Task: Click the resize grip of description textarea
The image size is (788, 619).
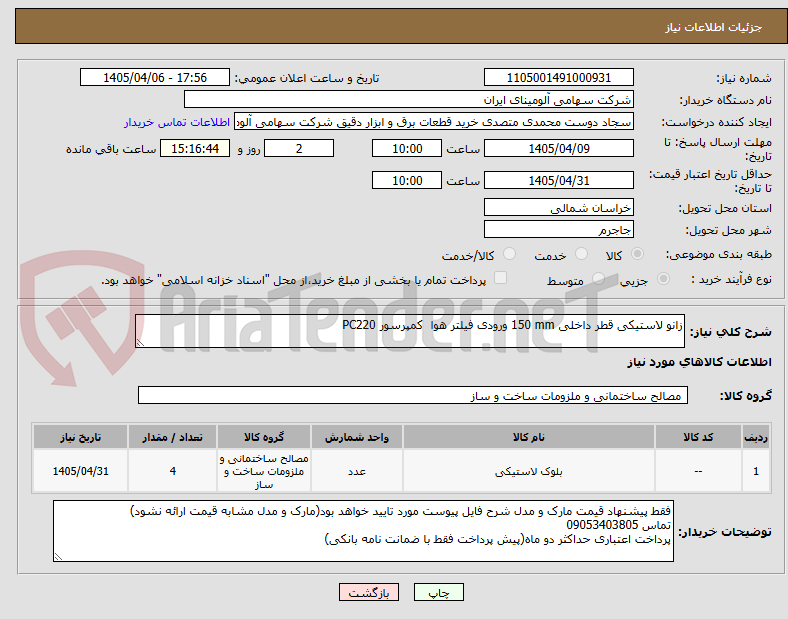Action: 140,343
